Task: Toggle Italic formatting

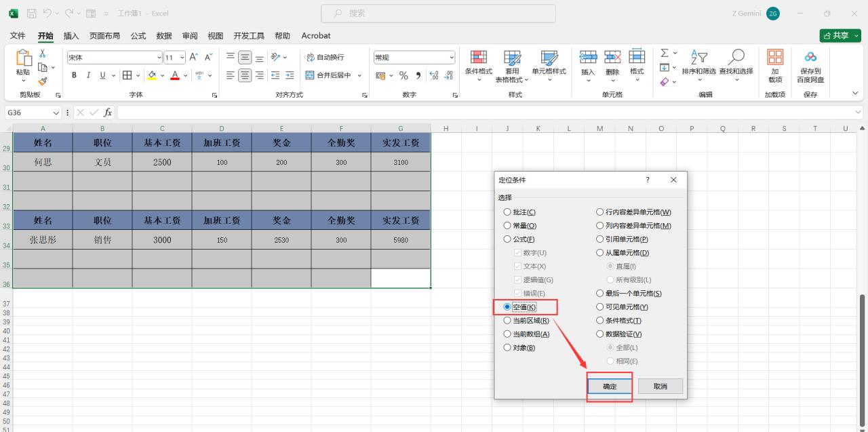Action: 89,75
